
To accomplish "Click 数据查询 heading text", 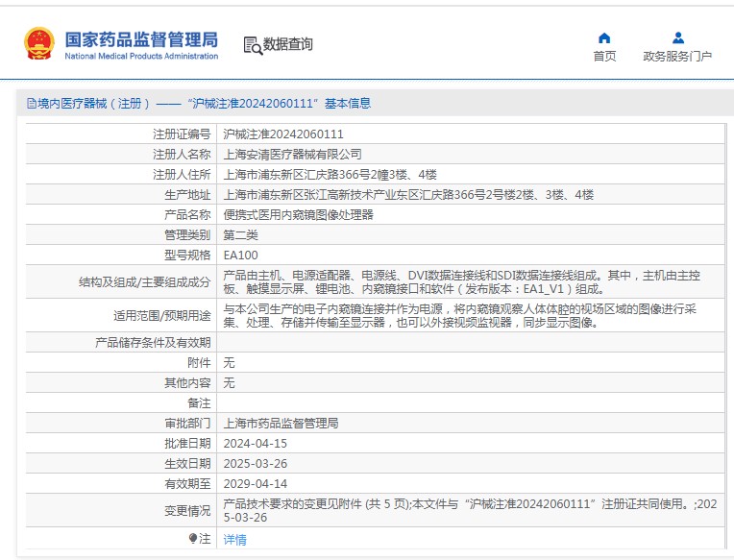I will point(287,44).
